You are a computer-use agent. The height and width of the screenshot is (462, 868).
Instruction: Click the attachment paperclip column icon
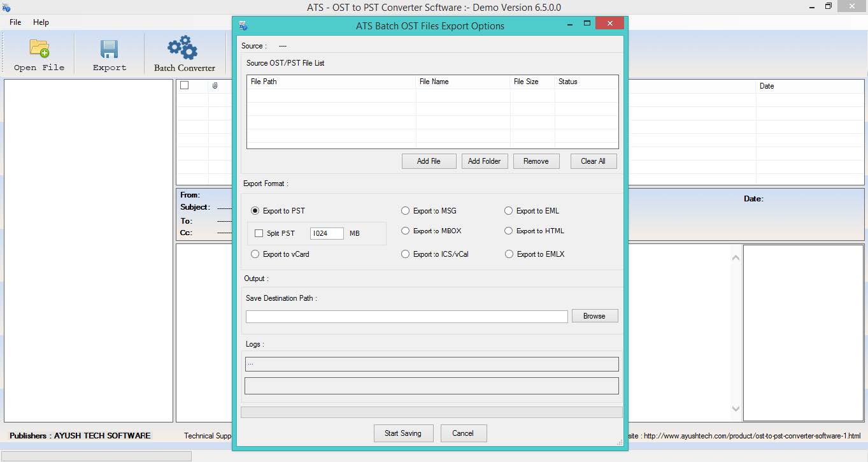coord(215,85)
